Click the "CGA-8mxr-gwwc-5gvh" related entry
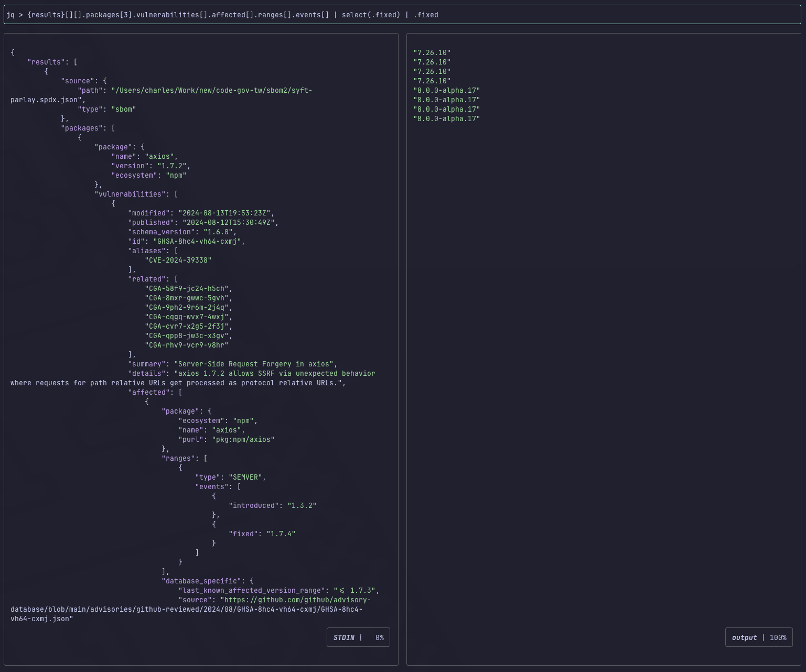 pyautogui.click(x=187, y=298)
